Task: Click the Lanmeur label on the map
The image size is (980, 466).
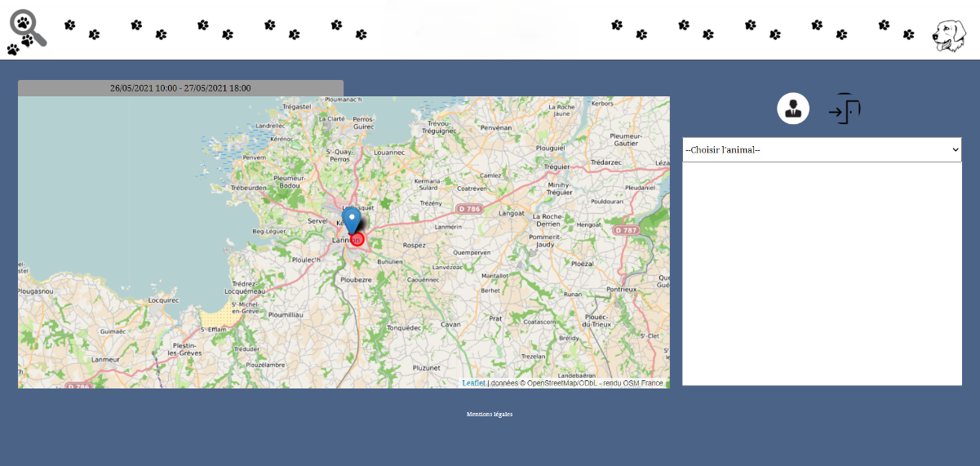Action: point(106,358)
